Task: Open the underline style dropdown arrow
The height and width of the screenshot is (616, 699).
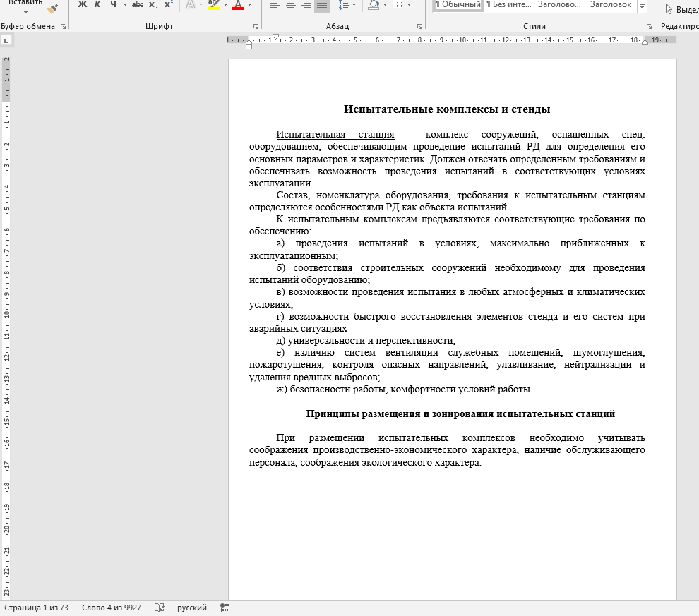Action: click(125, 5)
